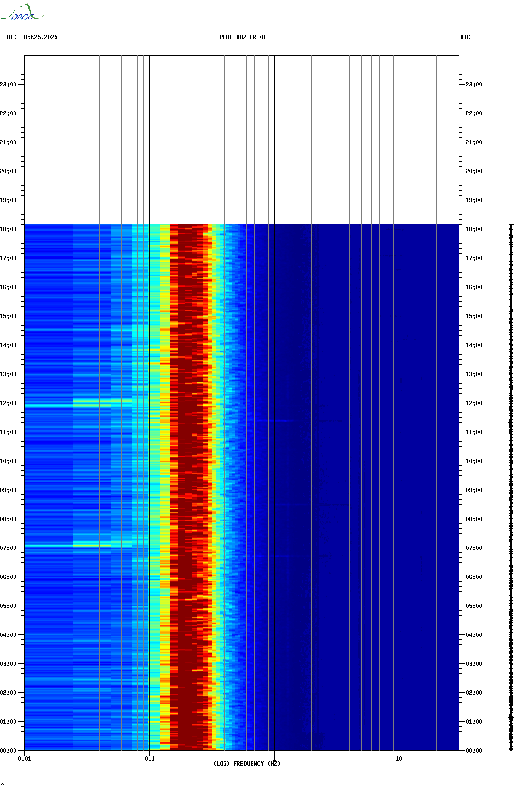Click the 1 Hz frequency axis label
The height and width of the screenshot is (789, 532).
point(274,759)
